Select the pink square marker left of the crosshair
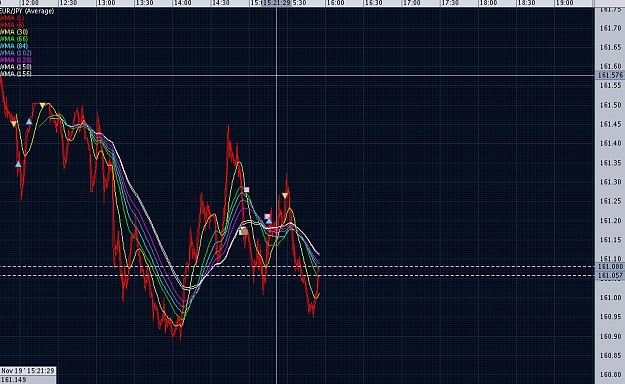Viewport: 625px width, 384px height. pyautogui.click(x=267, y=217)
